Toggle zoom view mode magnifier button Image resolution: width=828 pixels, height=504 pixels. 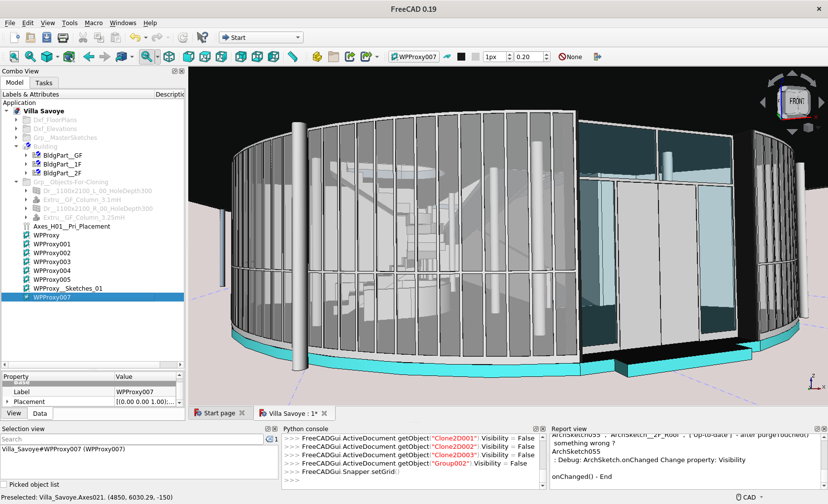146,57
